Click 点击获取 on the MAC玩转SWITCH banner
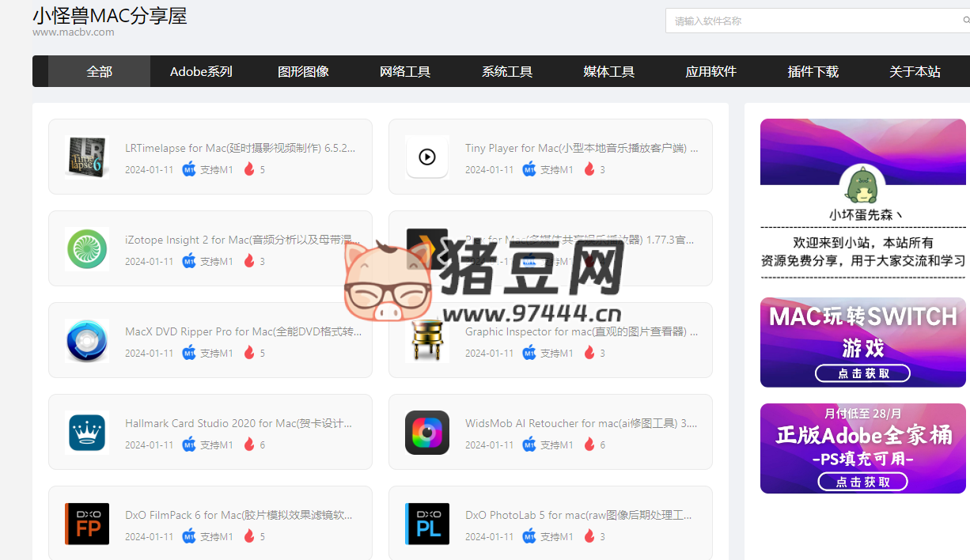 [x=862, y=373]
